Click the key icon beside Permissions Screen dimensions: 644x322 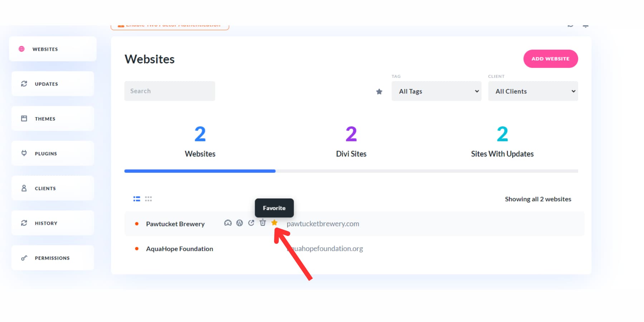tap(24, 258)
